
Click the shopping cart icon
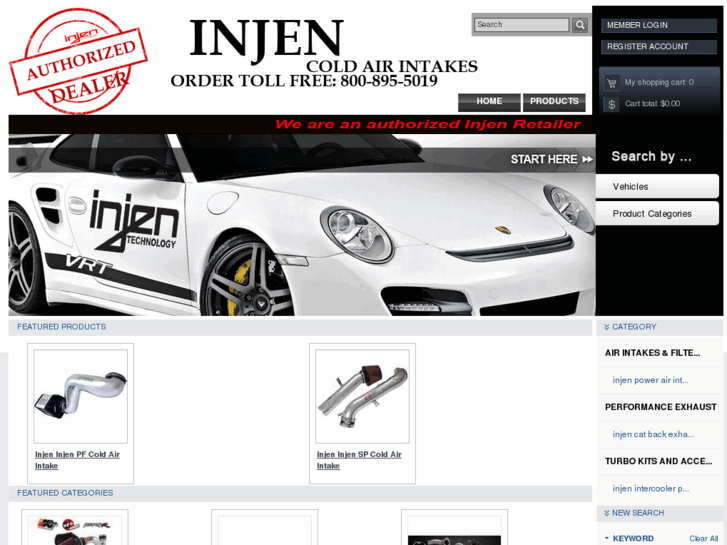point(612,83)
